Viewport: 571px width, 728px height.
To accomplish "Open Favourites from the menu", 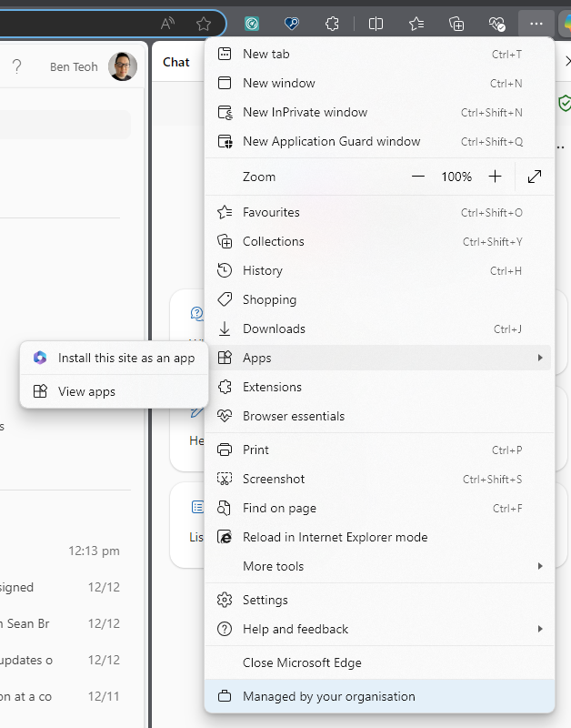I will tap(379, 213).
